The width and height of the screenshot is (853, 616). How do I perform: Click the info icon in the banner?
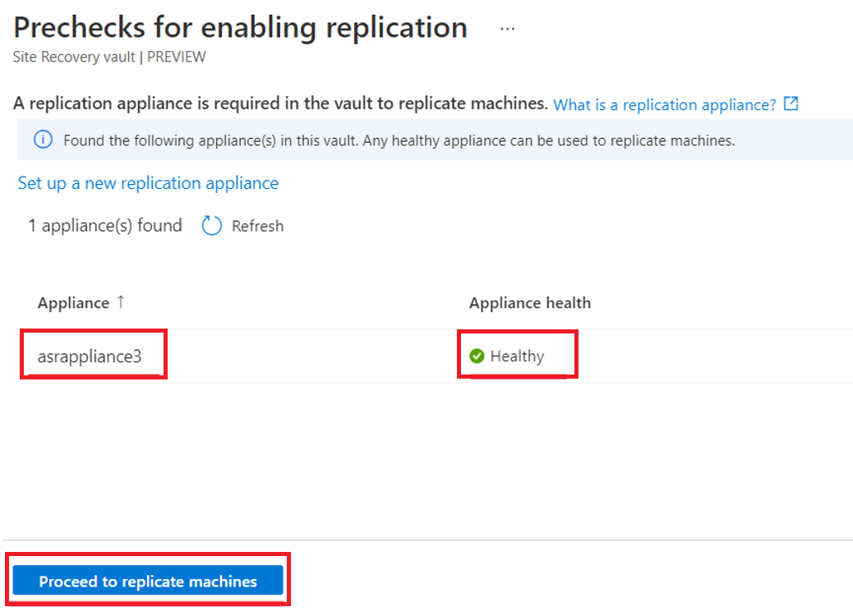[43, 140]
